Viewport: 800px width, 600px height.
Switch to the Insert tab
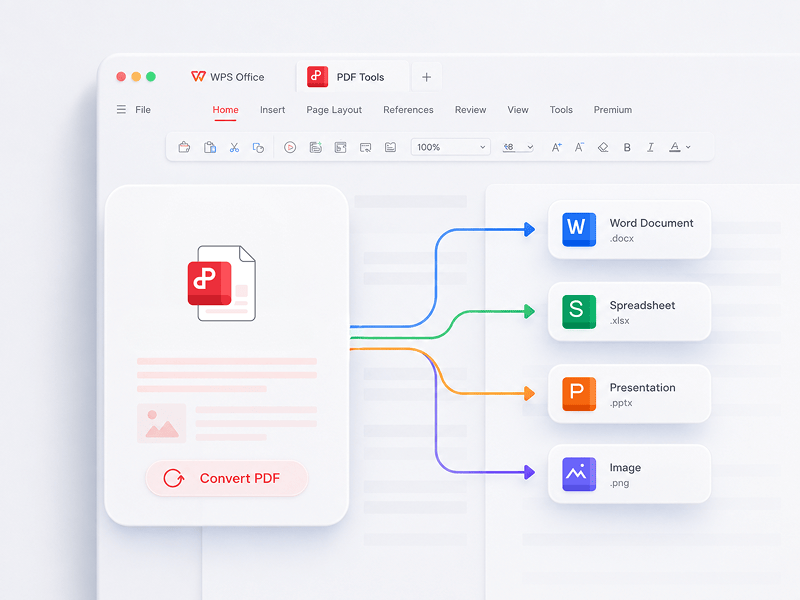[x=272, y=110]
